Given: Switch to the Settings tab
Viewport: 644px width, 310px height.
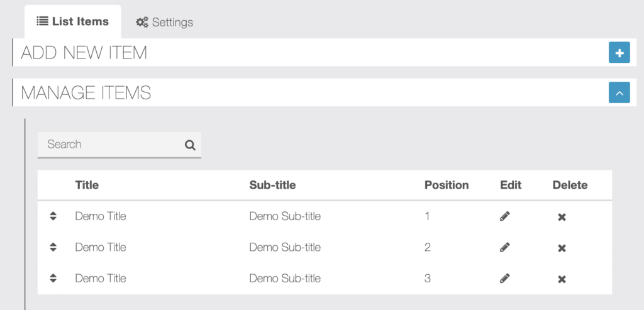Looking at the screenshot, I should [164, 22].
